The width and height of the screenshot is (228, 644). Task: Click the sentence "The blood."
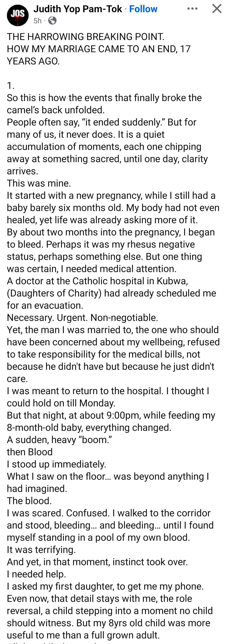[29, 501]
